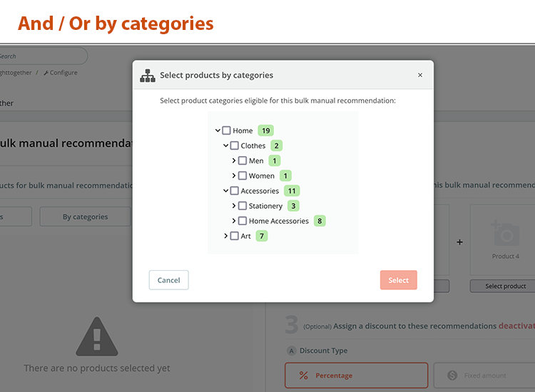Tick the Stationery category checkbox
Screen dimensions: 535x392
[243, 206]
